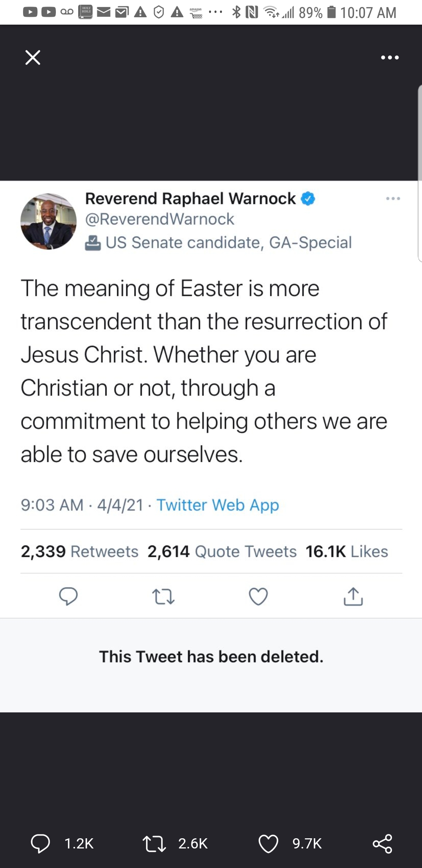Screen dimensions: 422x868
Task: Retweet using the bottom 2.6K icon
Action: (155, 843)
